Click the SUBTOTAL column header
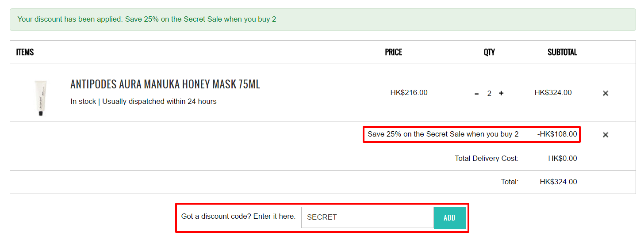 562,52
